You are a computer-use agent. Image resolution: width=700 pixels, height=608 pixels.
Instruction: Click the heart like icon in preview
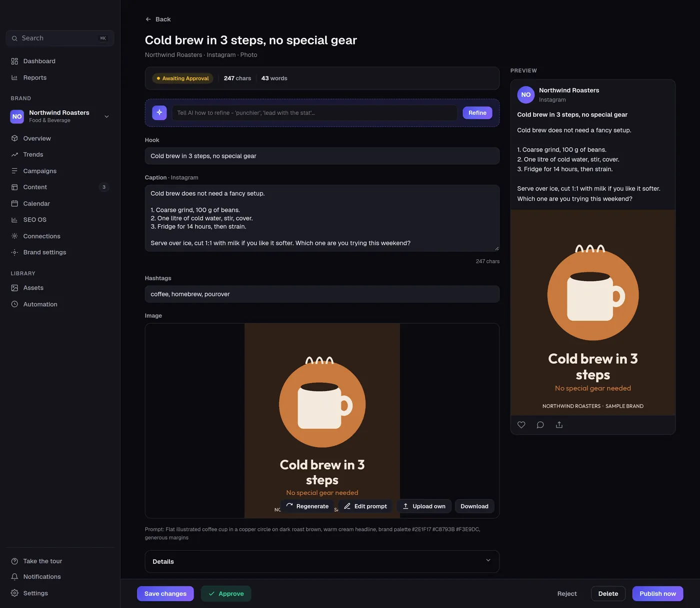coord(521,425)
